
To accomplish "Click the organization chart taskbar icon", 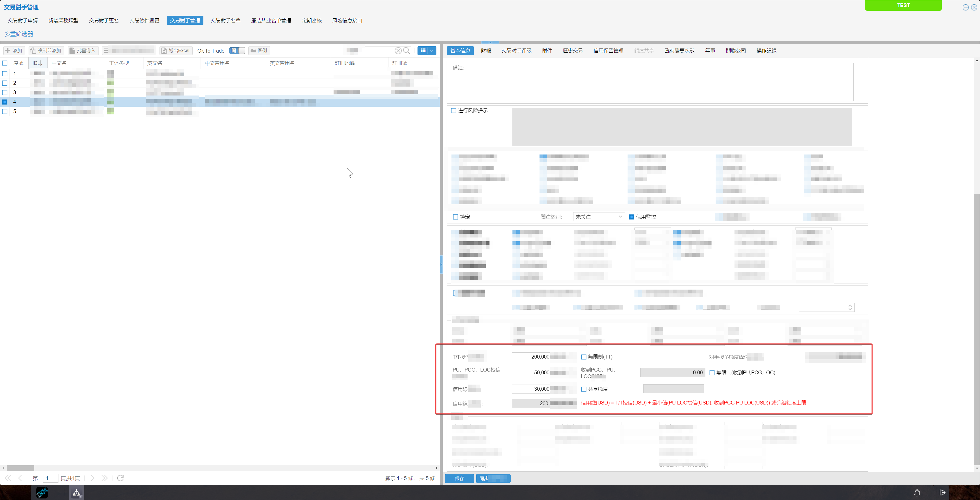I will (x=77, y=492).
